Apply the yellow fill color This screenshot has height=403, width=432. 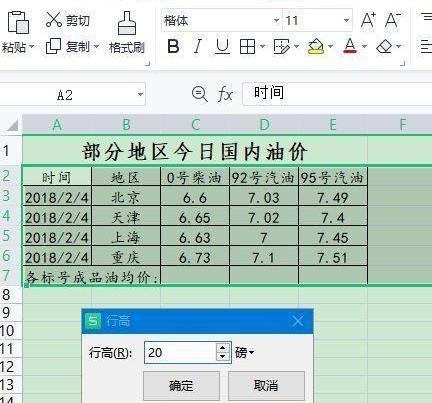(x=316, y=46)
